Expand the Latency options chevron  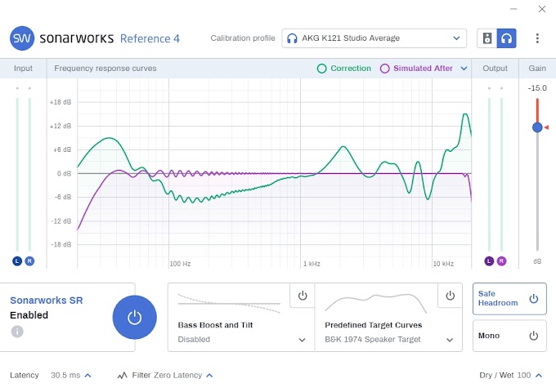pos(88,376)
